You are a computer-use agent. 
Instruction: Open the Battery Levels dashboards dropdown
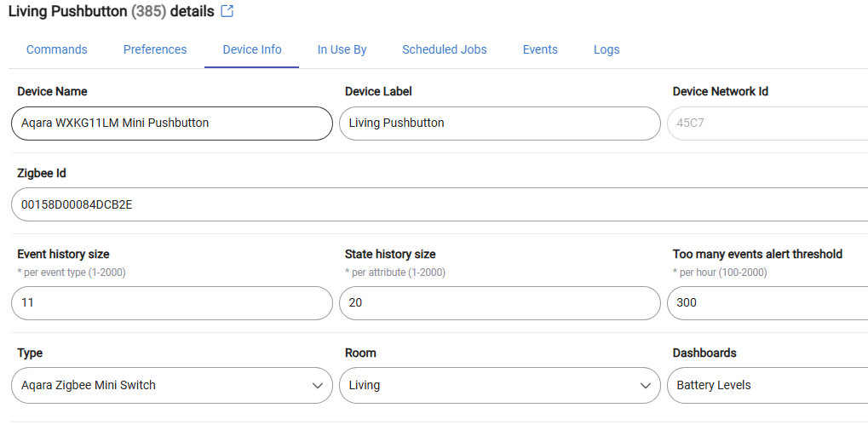pos(767,385)
